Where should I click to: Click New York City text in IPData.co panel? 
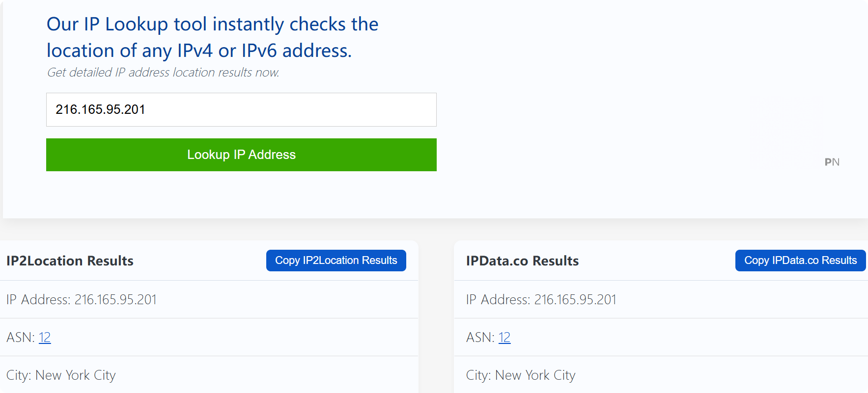pyautogui.click(x=535, y=375)
